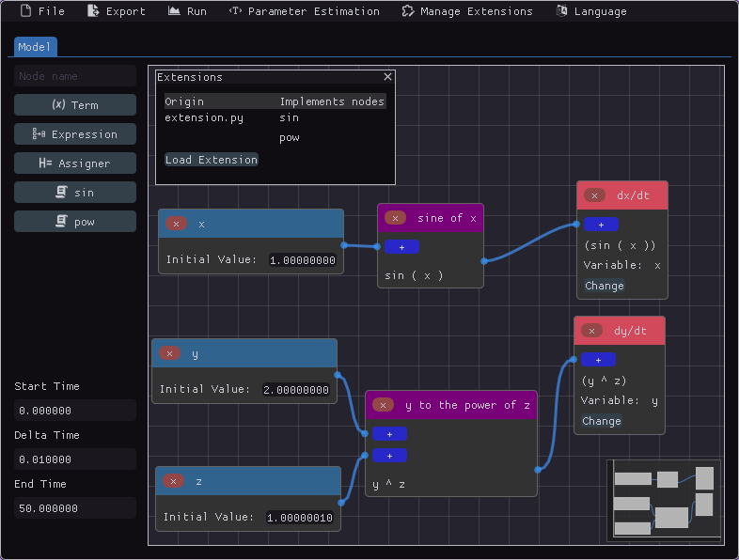This screenshot has width=739, height=560.
Task: Click the plus input pin of dy/dt
Action: click(x=598, y=360)
